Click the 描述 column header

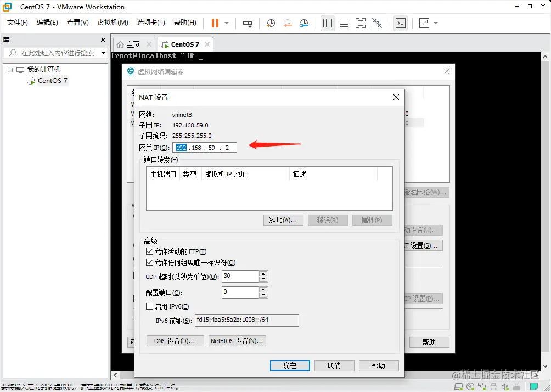click(333, 175)
